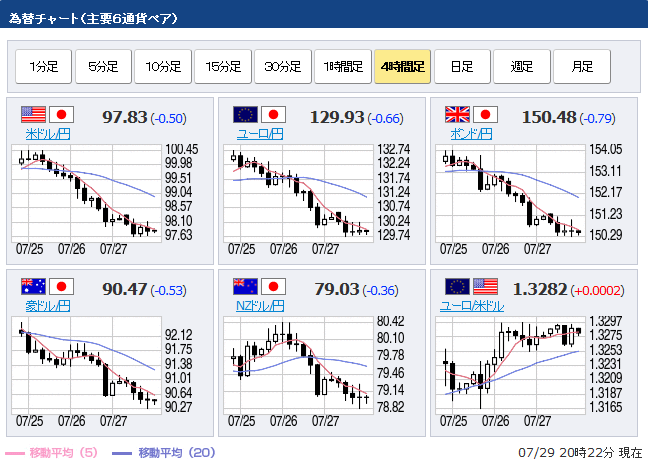Click the US flag icon in the 米ドル/円 panel

tap(33, 114)
